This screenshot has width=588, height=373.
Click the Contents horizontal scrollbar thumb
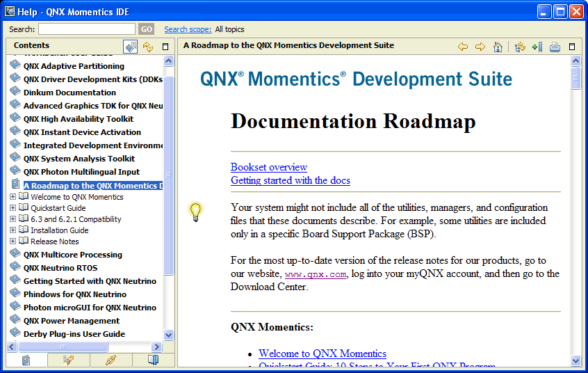[63, 347]
